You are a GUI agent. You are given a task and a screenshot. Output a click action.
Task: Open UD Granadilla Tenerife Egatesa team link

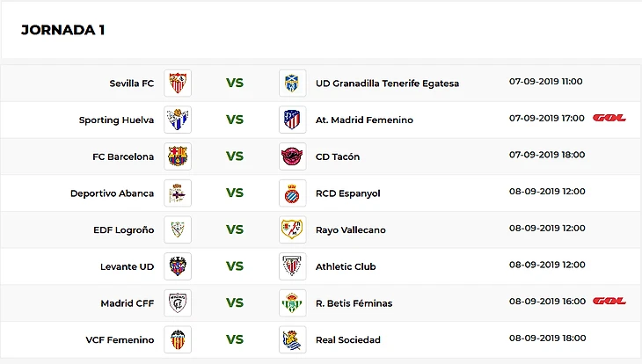387,84
